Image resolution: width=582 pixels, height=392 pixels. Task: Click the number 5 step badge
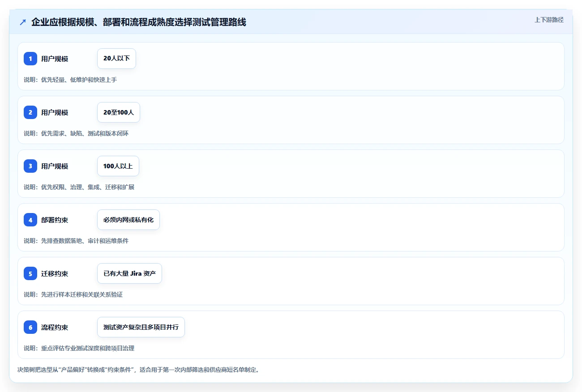pyautogui.click(x=30, y=273)
